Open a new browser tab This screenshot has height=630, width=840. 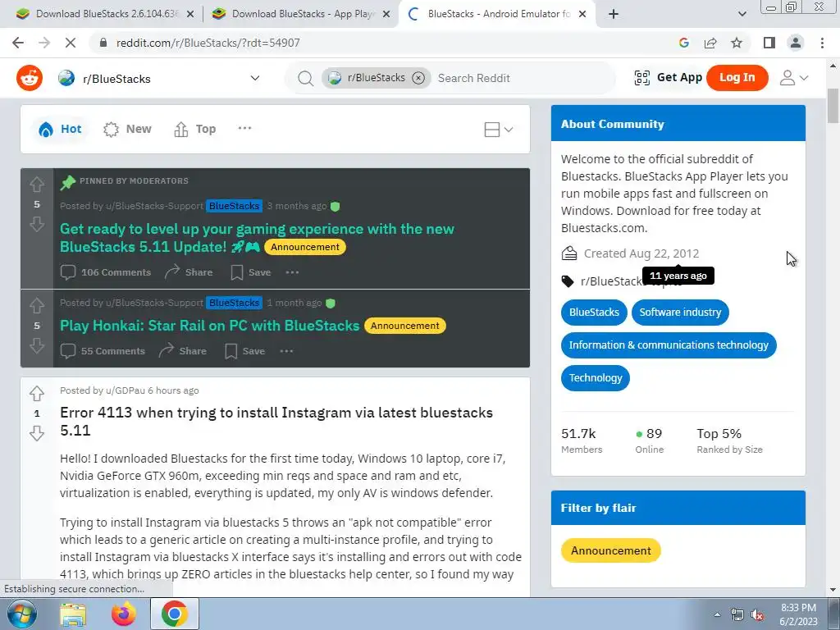click(x=614, y=15)
